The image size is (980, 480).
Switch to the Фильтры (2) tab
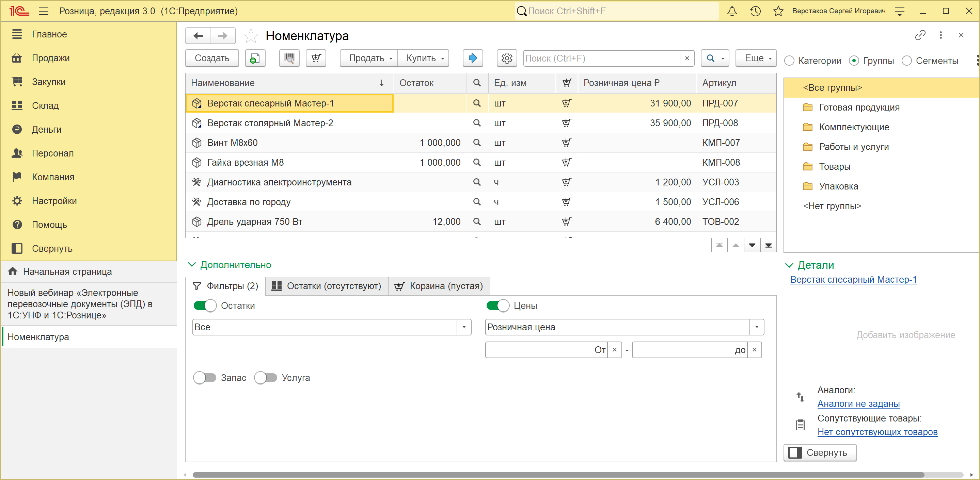(x=225, y=286)
